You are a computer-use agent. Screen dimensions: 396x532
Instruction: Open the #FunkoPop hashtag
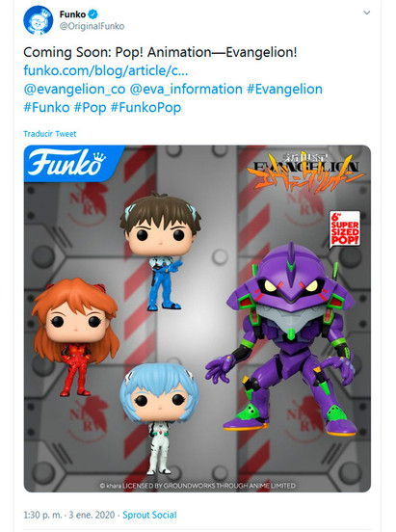[145, 108]
